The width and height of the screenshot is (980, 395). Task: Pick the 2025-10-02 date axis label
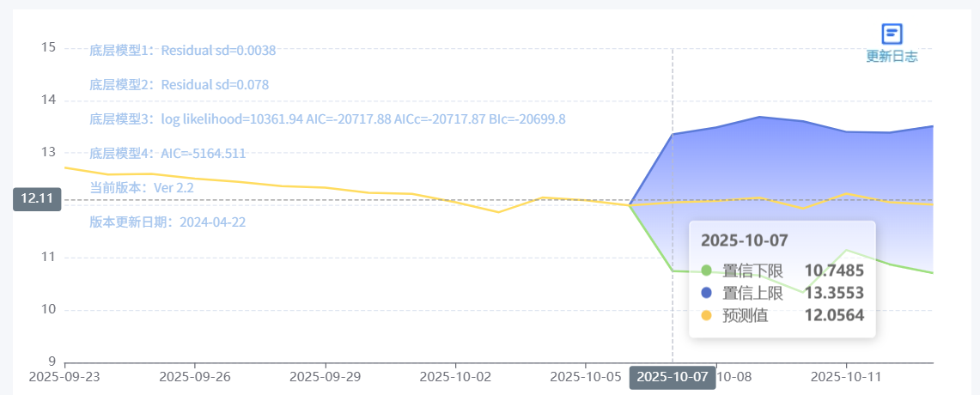coord(455,376)
